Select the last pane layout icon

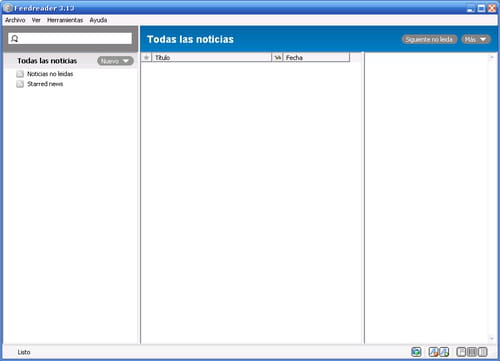pos(483,352)
